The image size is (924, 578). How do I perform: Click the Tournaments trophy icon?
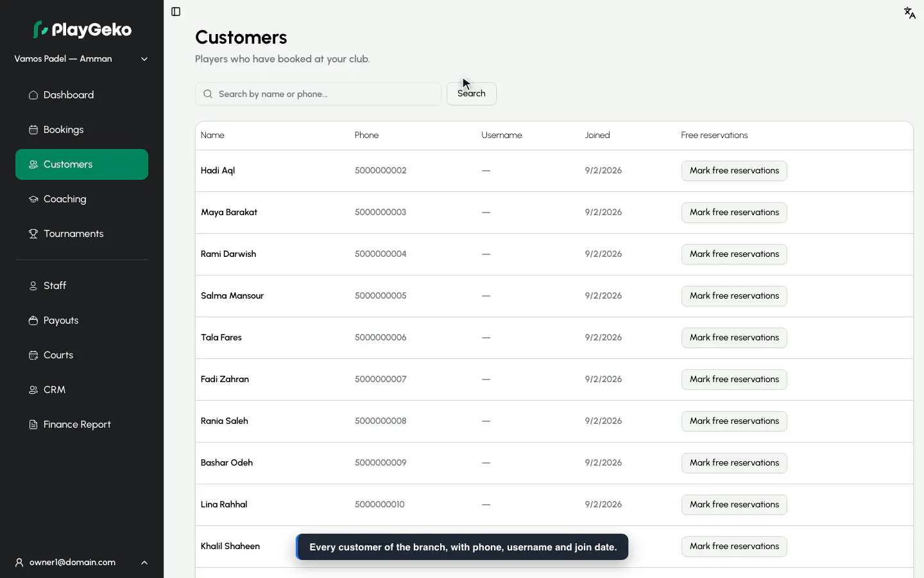[x=33, y=234]
